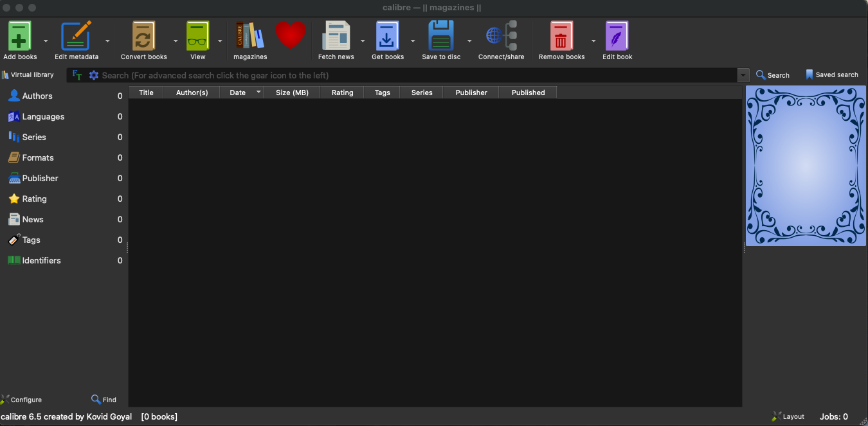This screenshot has width=868, height=426.
Task: Open Connect/share
Action: (501, 37)
